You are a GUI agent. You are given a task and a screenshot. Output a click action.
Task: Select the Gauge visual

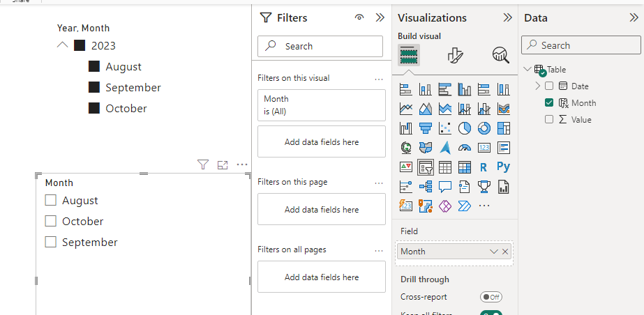[x=465, y=148]
